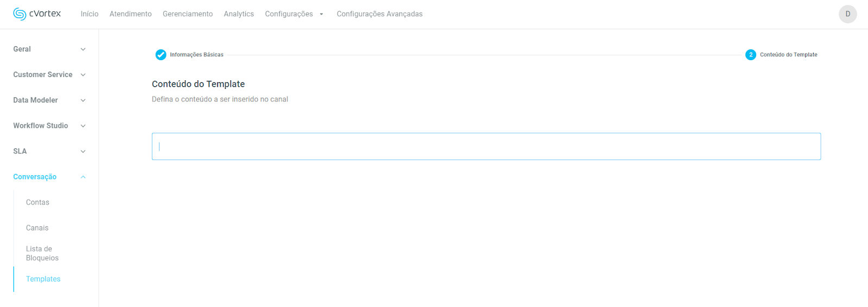Navigate to Analytics

pos(239,14)
